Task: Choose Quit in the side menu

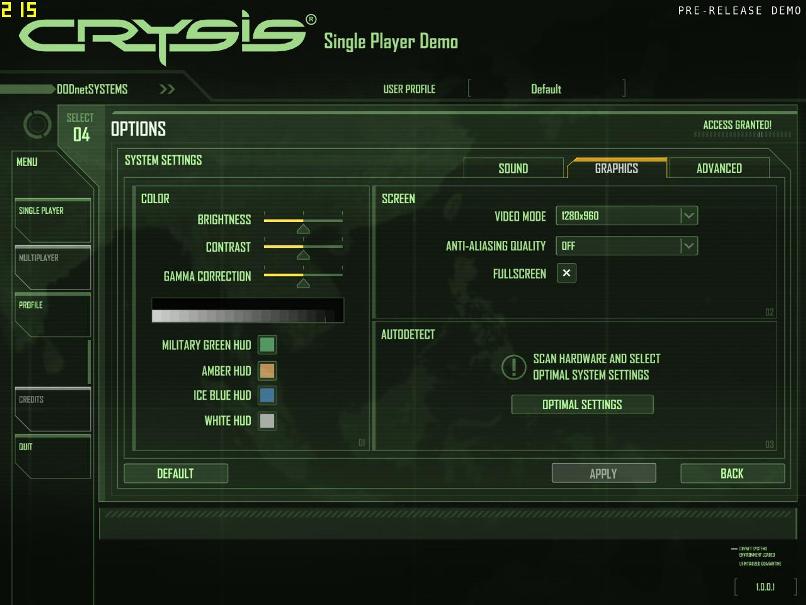Action: pos(53,456)
